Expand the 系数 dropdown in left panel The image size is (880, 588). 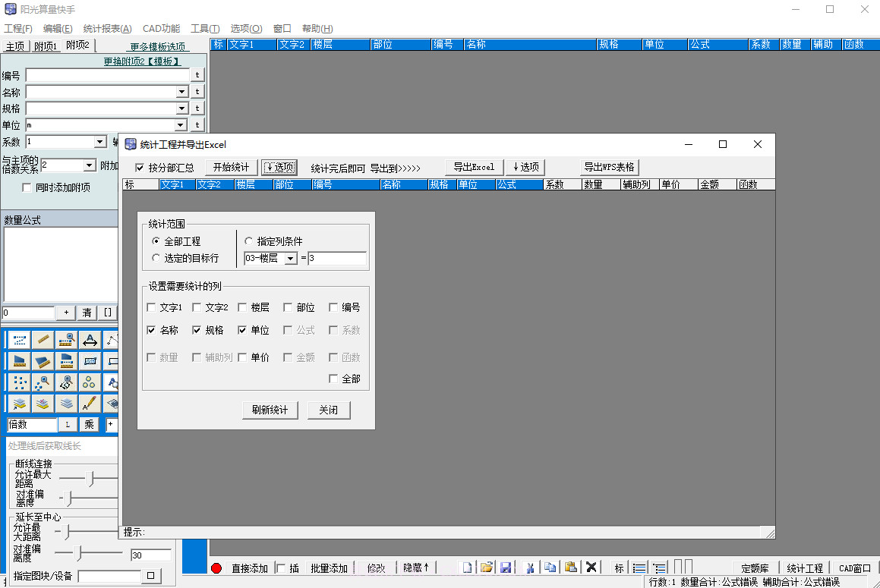98,141
